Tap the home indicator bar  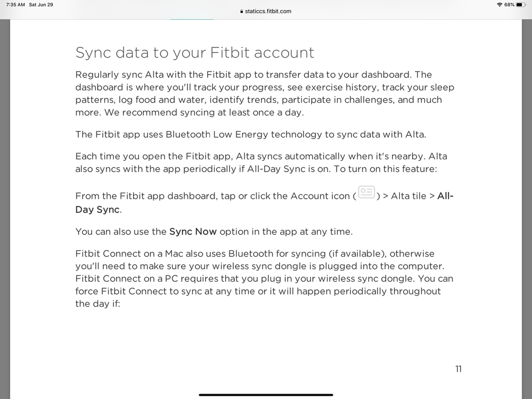(266, 395)
